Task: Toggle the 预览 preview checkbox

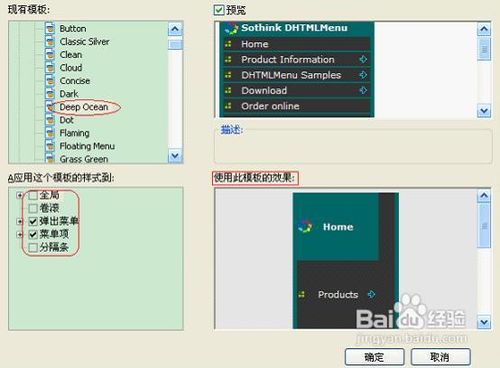Action: pyautogui.click(x=219, y=10)
